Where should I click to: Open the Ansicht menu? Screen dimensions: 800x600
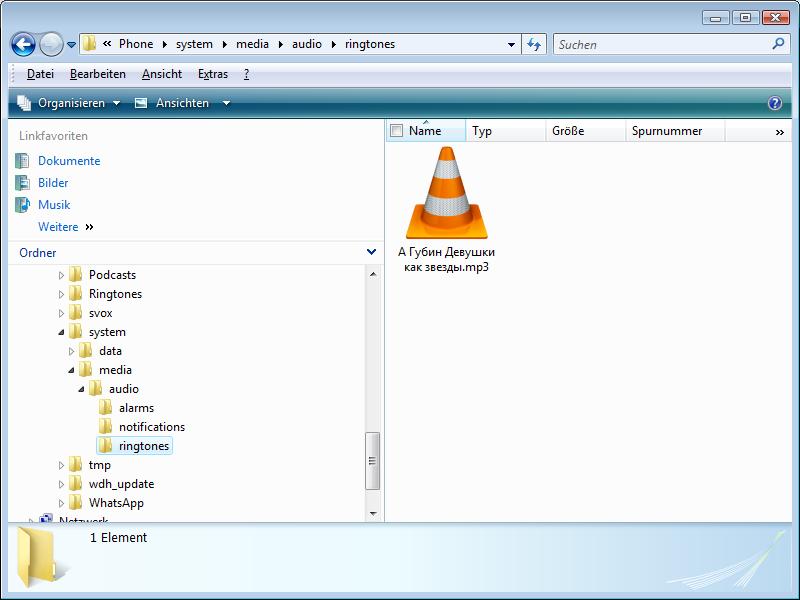(x=162, y=74)
